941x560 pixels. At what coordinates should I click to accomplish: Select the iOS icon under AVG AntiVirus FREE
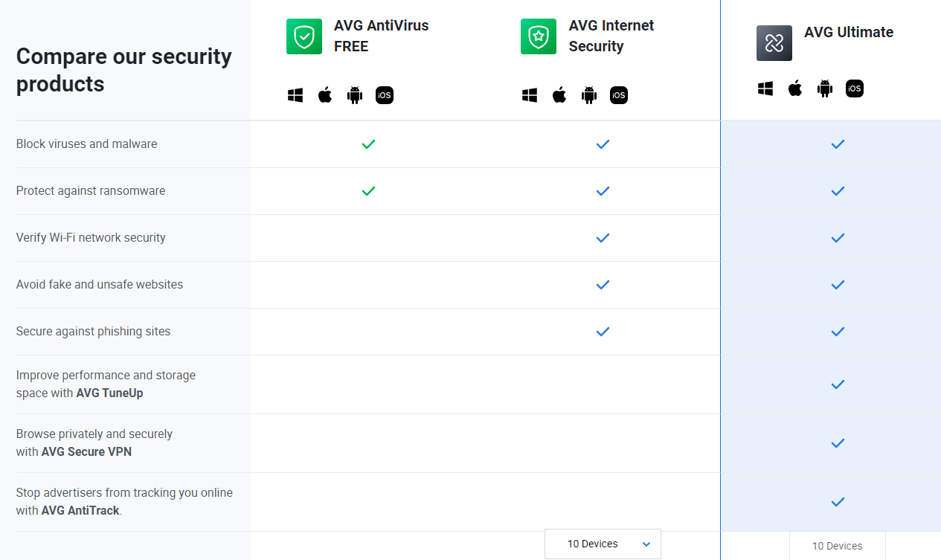(x=385, y=95)
